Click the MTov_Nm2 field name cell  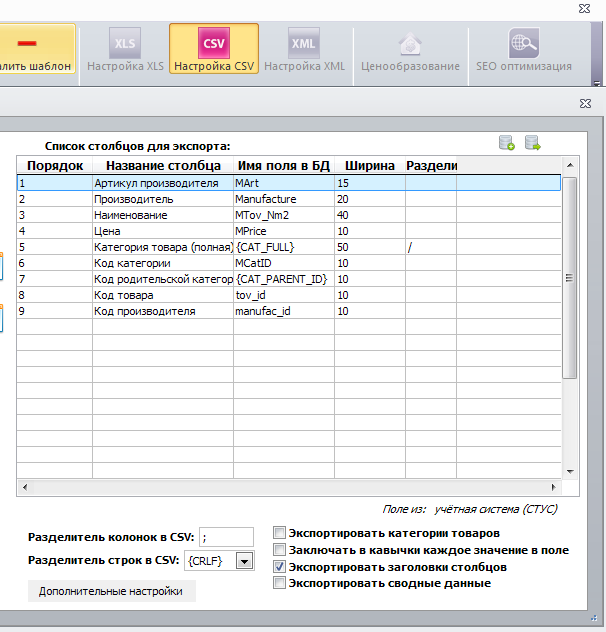tap(284, 215)
